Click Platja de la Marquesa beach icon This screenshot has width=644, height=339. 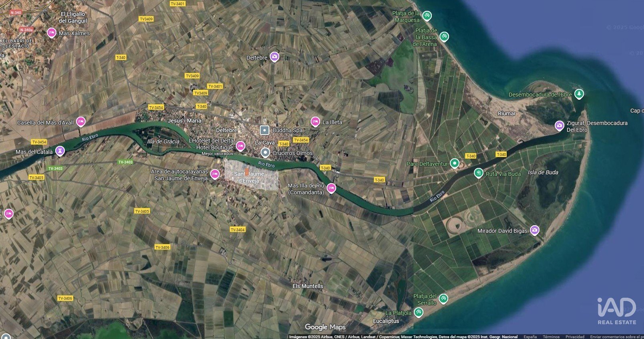coord(427,16)
